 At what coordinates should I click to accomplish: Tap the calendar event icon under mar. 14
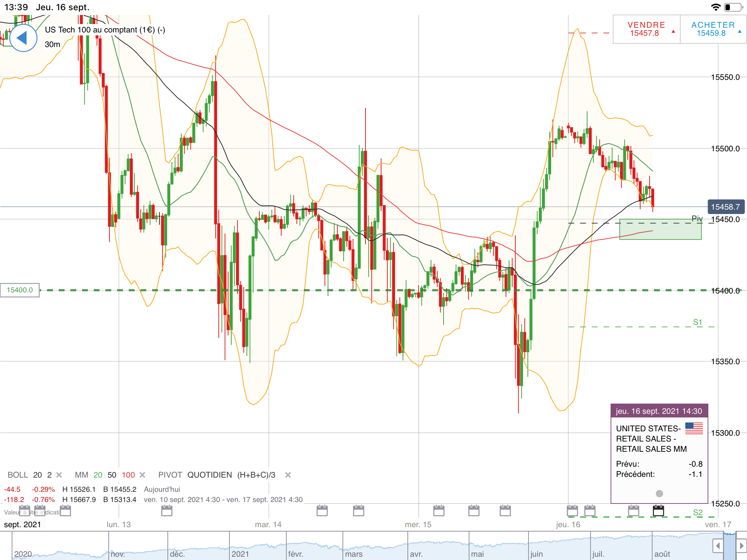pyautogui.click(x=322, y=511)
